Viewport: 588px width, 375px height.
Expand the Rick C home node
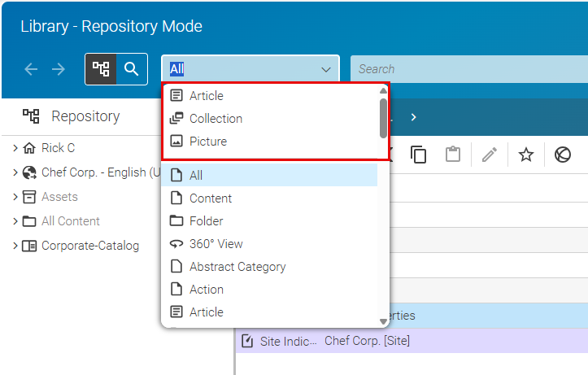click(x=15, y=148)
